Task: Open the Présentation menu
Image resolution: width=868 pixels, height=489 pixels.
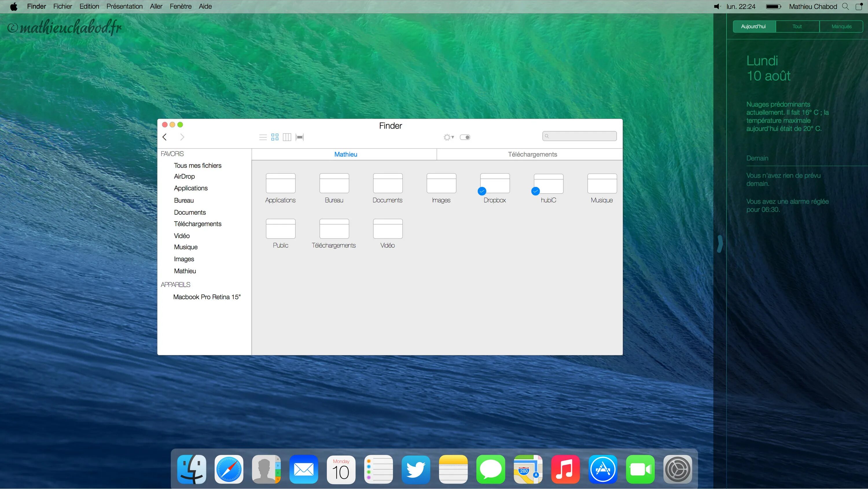Action: coord(124,6)
